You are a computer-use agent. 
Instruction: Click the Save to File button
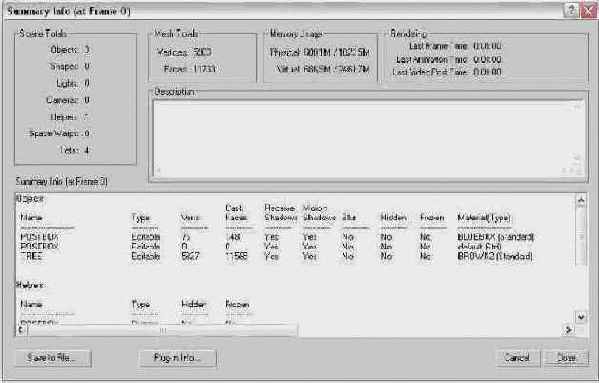pyautogui.click(x=53, y=358)
